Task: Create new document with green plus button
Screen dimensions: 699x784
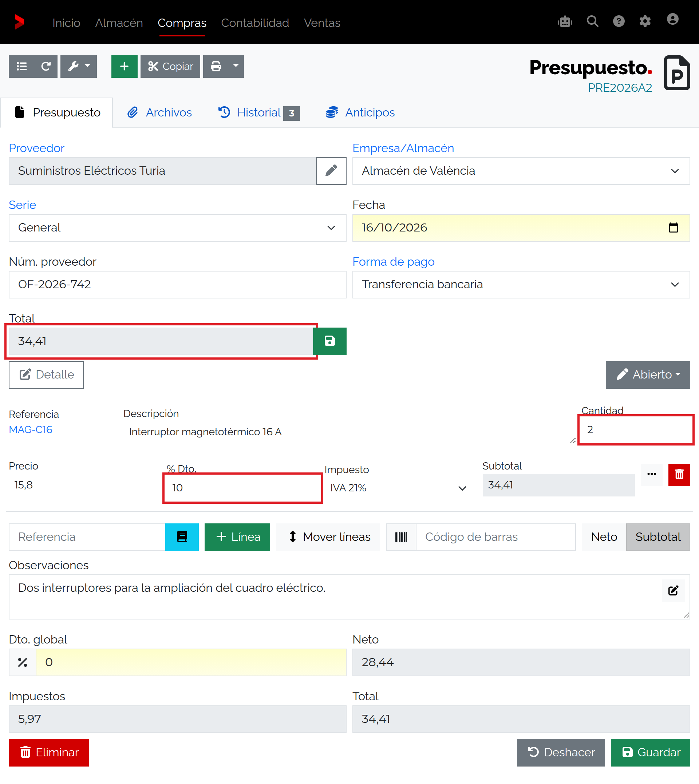Action: tap(124, 66)
